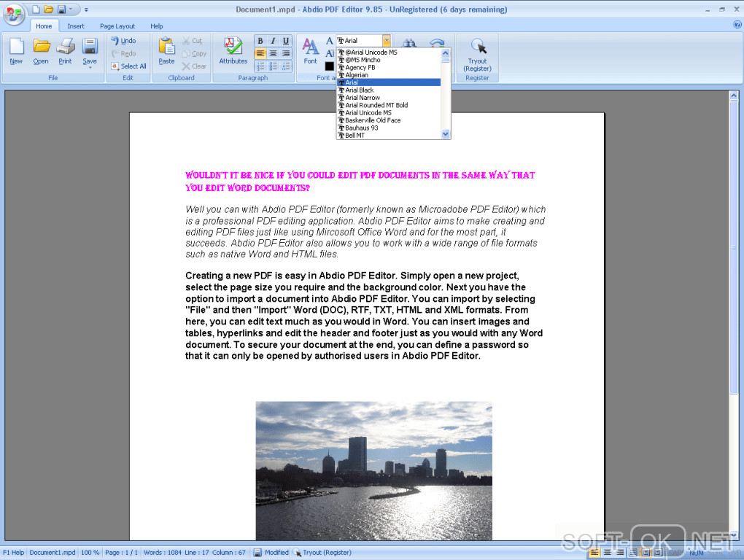
Task: Choose Agency FB font in list
Action: [x=389, y=67]
